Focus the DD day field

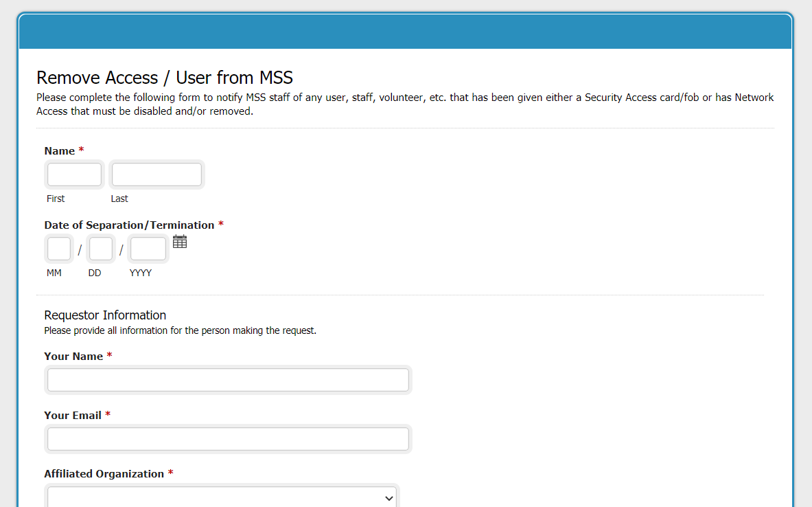pyautogui.click(x=100, y=249)
